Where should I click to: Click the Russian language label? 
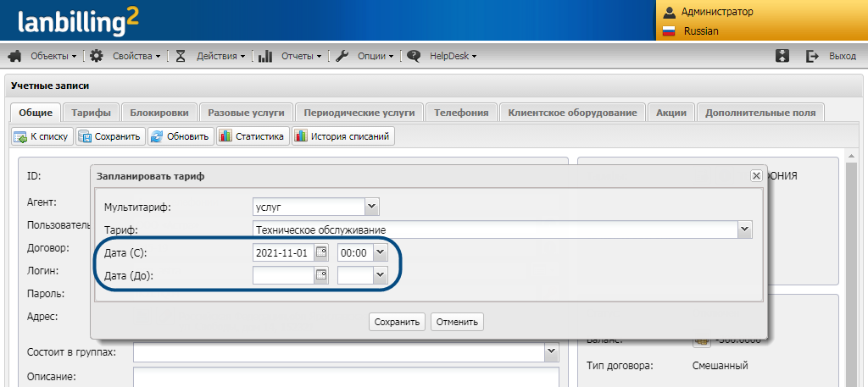coord(701,31)
